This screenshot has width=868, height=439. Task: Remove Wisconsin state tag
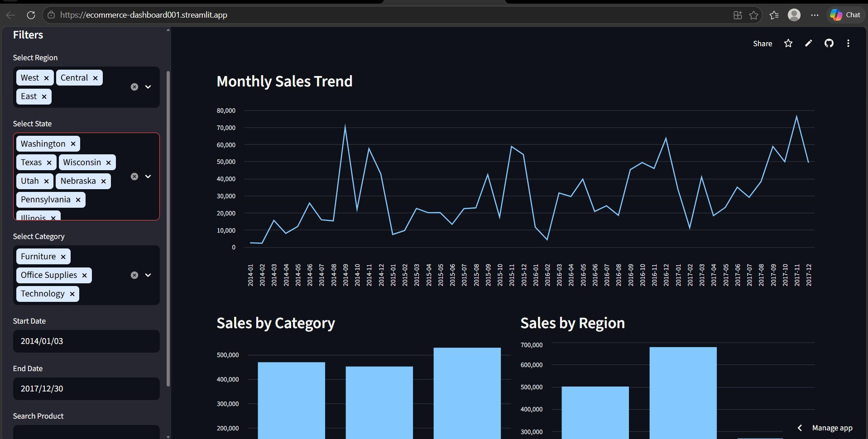coord(108,162)
